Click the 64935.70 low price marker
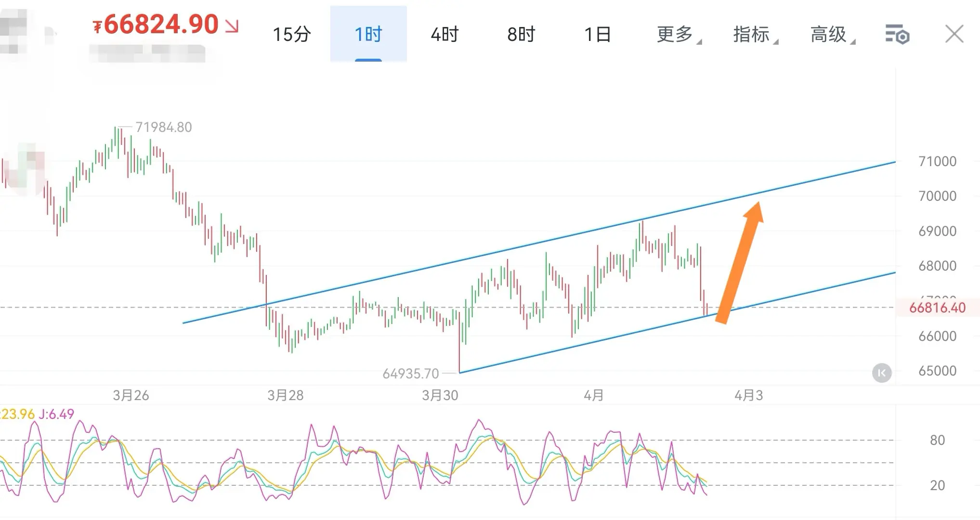The width and height of the screenshot is (980, 520). coord(411,374)
